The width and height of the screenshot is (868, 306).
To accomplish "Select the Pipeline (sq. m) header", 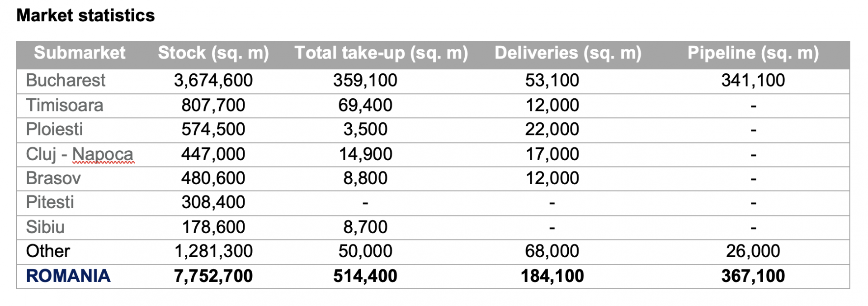I will point(753,53).
